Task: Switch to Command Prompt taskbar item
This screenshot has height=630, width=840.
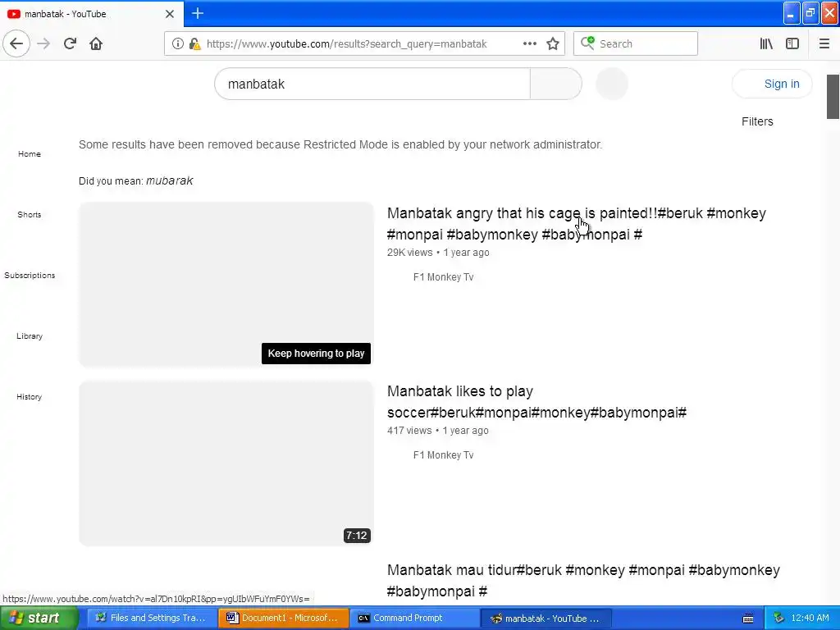Action: click(x=415, y=619)
